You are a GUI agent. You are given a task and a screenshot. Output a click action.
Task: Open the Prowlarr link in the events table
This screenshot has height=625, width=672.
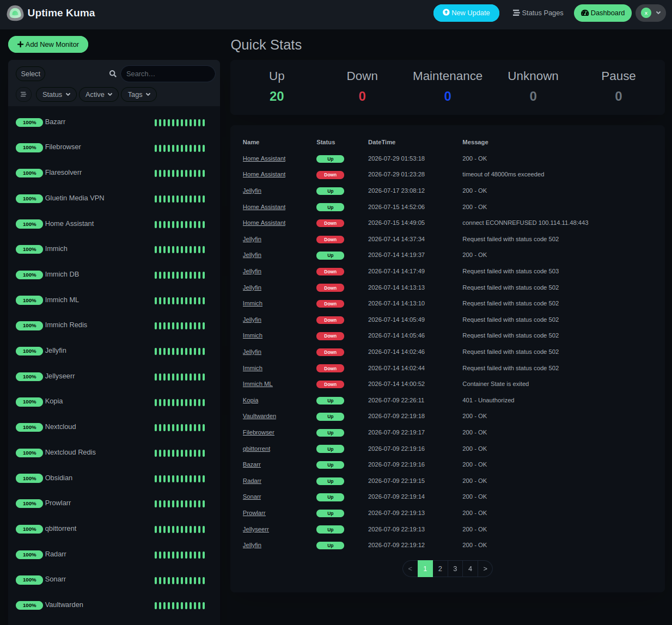[x=254, y=513]
